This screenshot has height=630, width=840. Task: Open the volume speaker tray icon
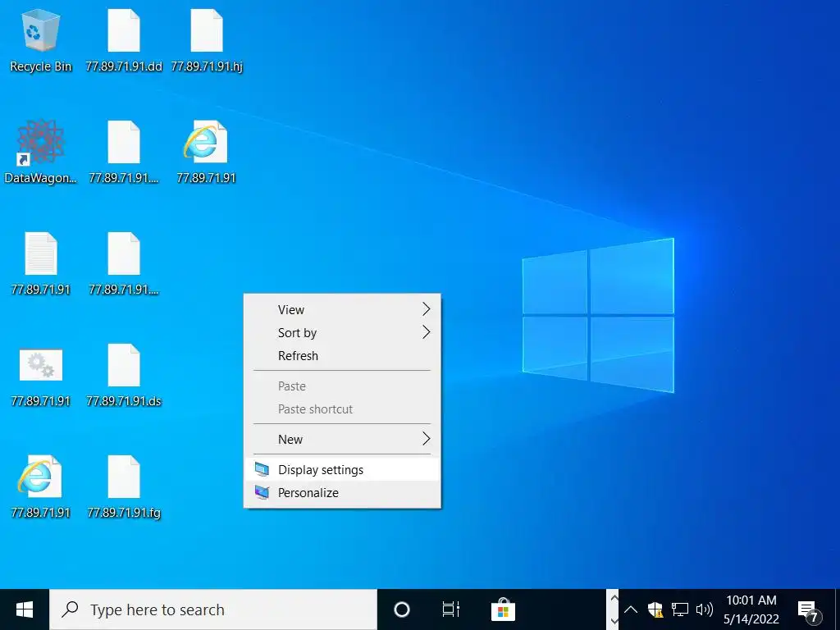tap(704, 609)
